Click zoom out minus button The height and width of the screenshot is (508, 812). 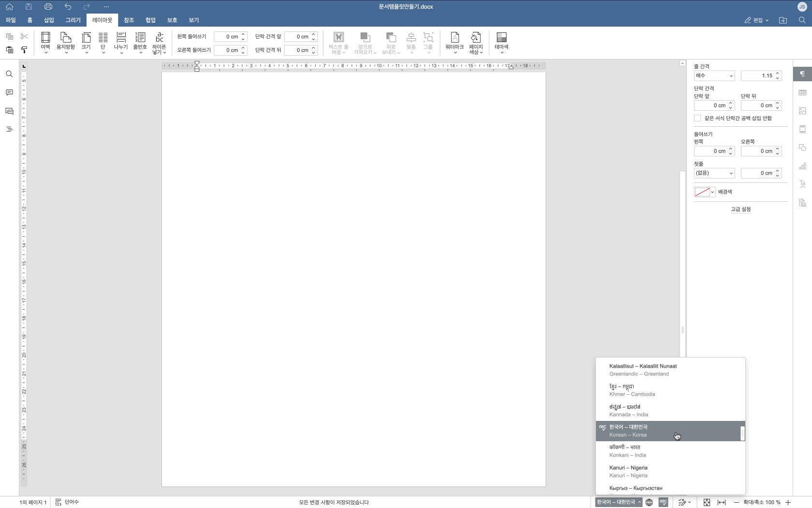(736, 502)
